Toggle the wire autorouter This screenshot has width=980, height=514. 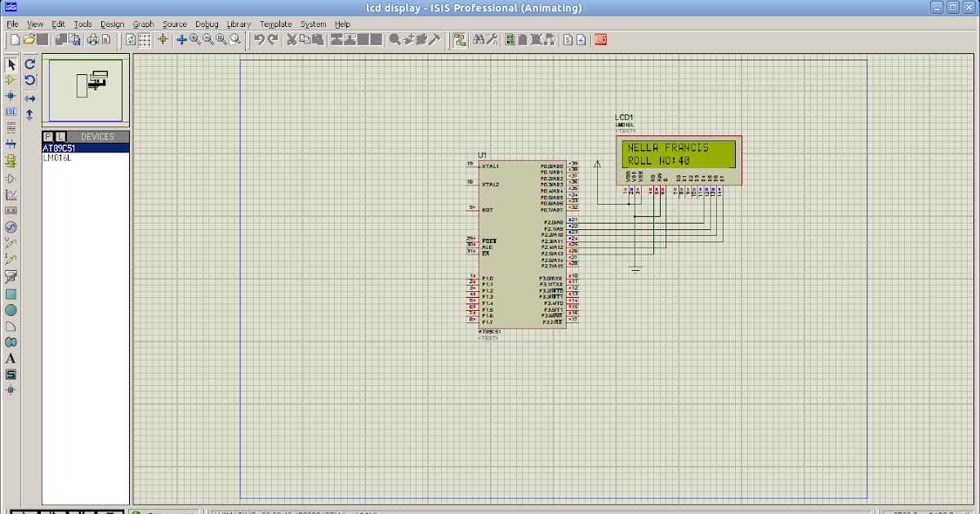[x=460, y=39]
